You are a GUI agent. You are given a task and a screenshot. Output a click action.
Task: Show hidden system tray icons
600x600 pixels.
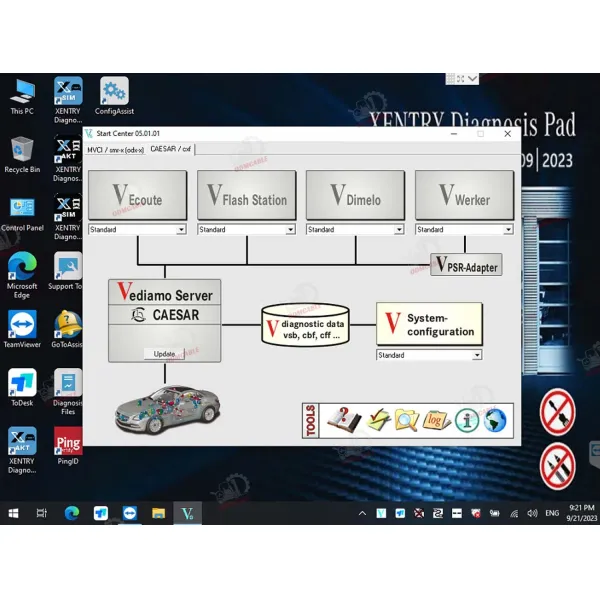(362, 514)
